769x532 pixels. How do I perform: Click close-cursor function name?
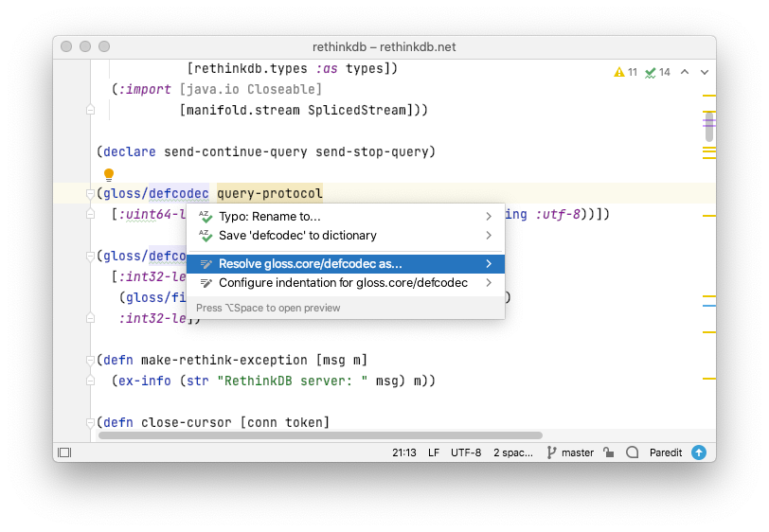[x=187, y=422]
